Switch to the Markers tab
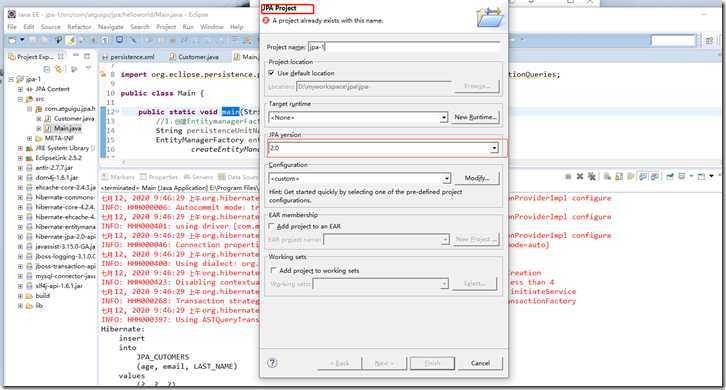This screenshot has width=726, height=390. (118, 177)
